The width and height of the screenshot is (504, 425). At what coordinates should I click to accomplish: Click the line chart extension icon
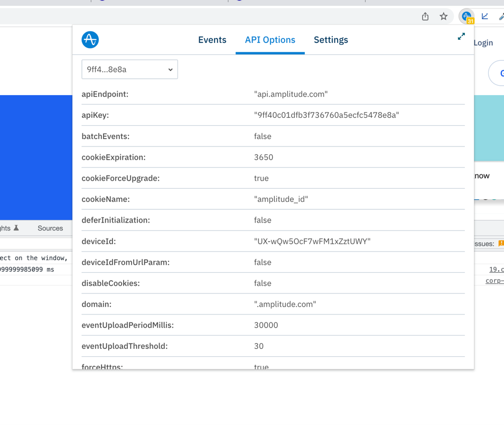485,17
